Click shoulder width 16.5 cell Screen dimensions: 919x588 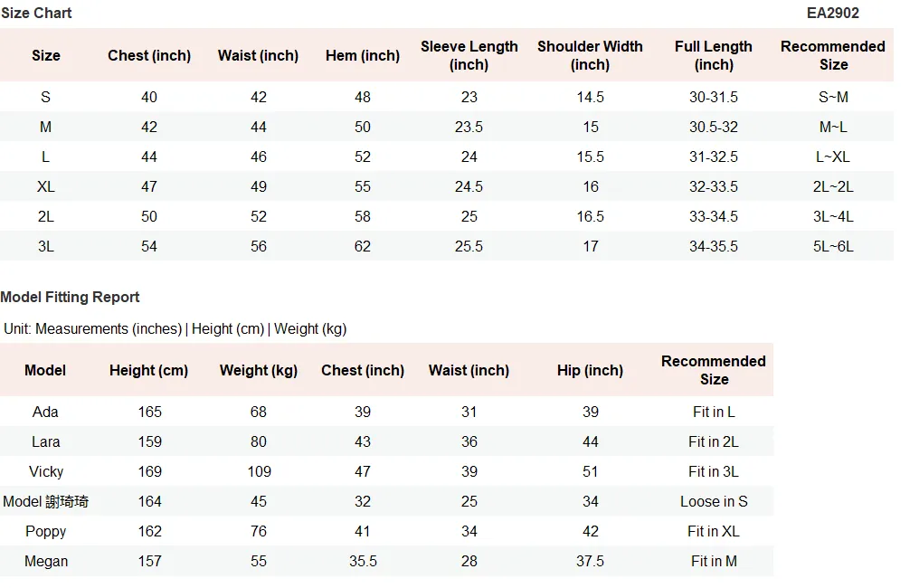pyautogui.click(x=590, y=217)
